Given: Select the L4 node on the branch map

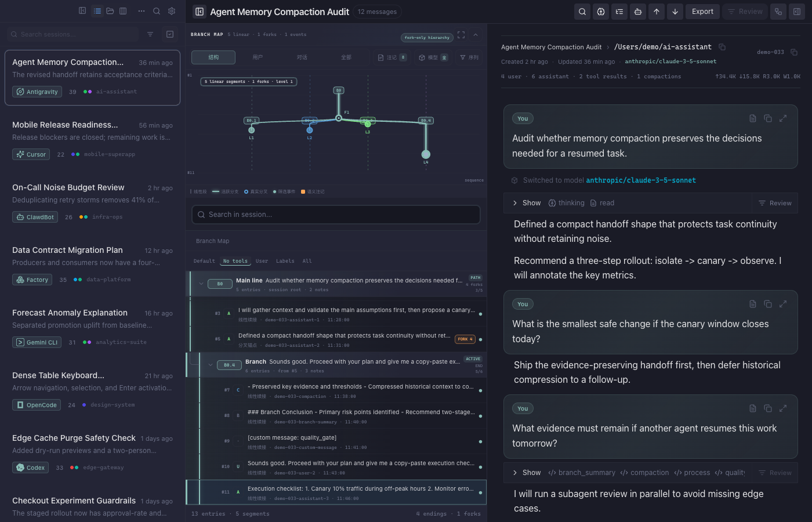Looking at the screenshot, I should click(x=426, y=155).
